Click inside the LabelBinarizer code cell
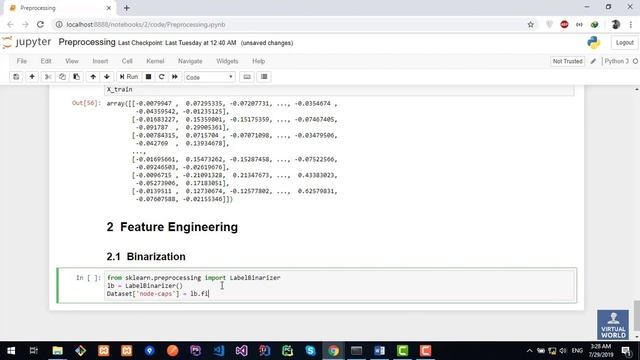The width and height of the screenshot is (640, 360). click(x=340, y=286)
